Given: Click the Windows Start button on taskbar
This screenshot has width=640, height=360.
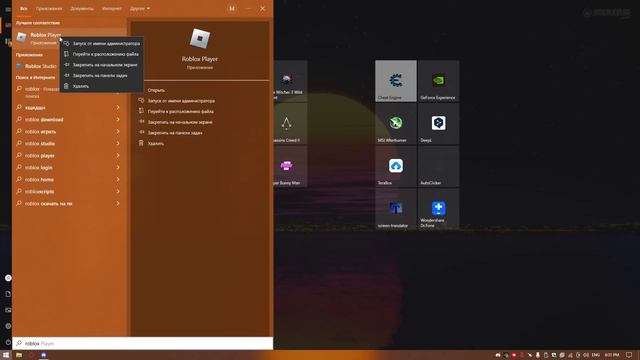Looking at the screenshot, I should (x=6, y=355).
